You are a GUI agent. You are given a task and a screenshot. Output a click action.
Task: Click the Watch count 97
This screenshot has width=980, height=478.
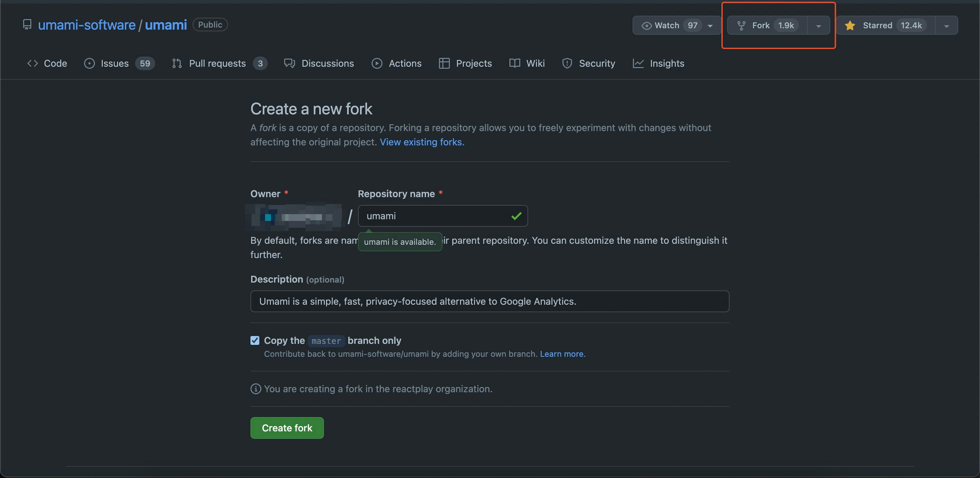click(692, 25)
